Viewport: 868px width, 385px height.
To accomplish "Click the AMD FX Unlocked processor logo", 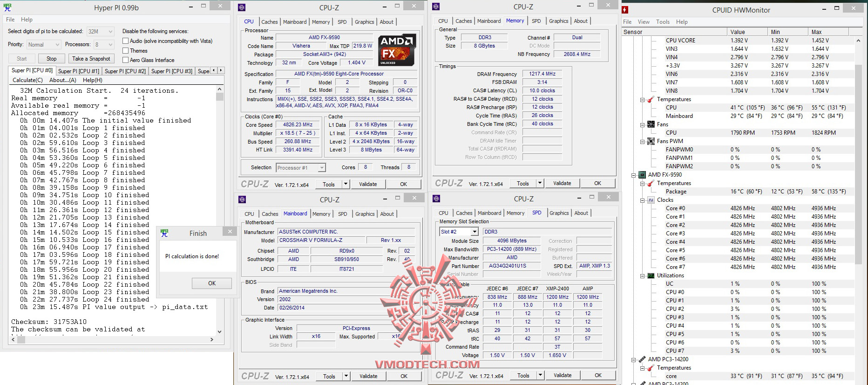I will (x=397, y=50).
